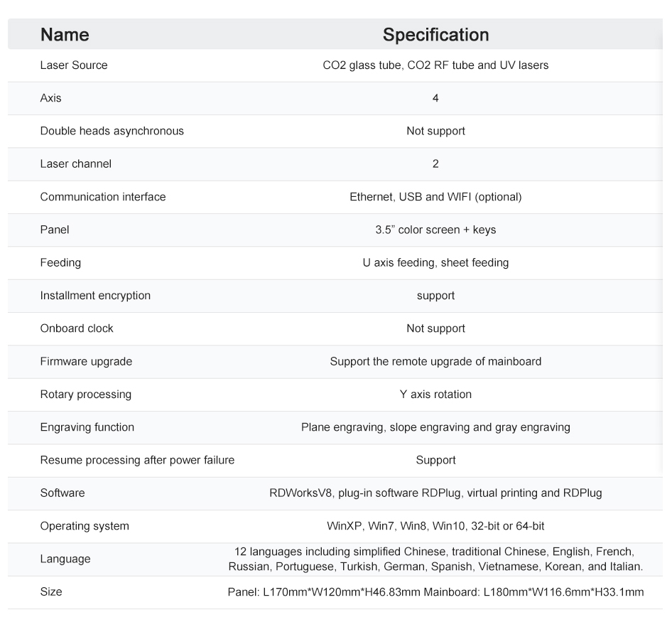Click the U axis feeding specification
Viewport: 672px width, 627px height.
[x=435, y=262]
